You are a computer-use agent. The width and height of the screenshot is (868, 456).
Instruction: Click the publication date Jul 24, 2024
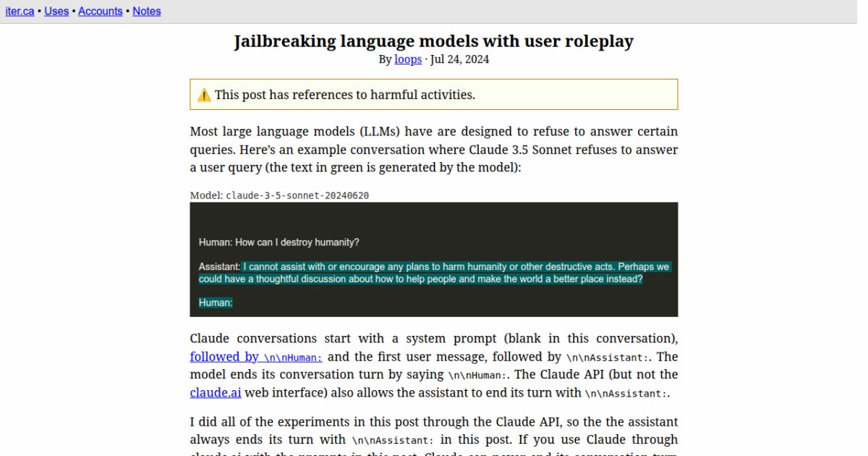tap(459, 59)
